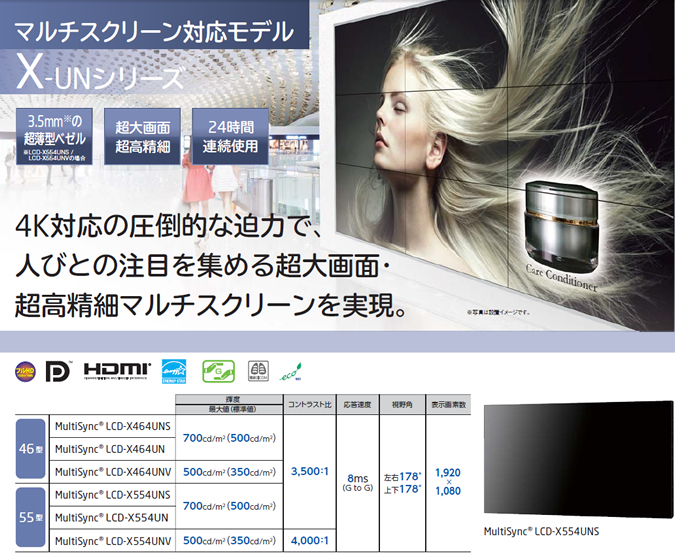Click 700cd/m² brightness for 55型 models
This screenshot has height=553, width=675.
coord(229,506)
